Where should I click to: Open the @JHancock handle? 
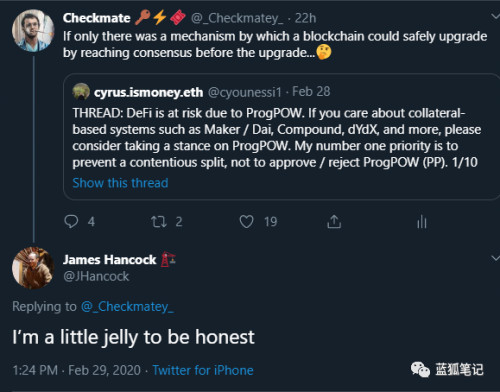[96, 276]
